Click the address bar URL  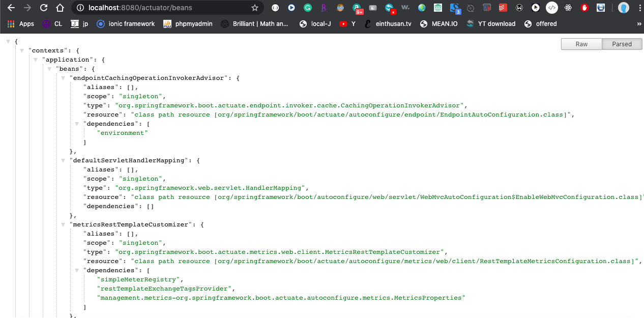point(140,8)
